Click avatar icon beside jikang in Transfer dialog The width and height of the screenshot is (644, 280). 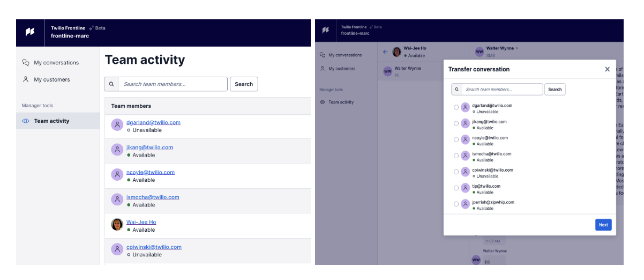466,123
